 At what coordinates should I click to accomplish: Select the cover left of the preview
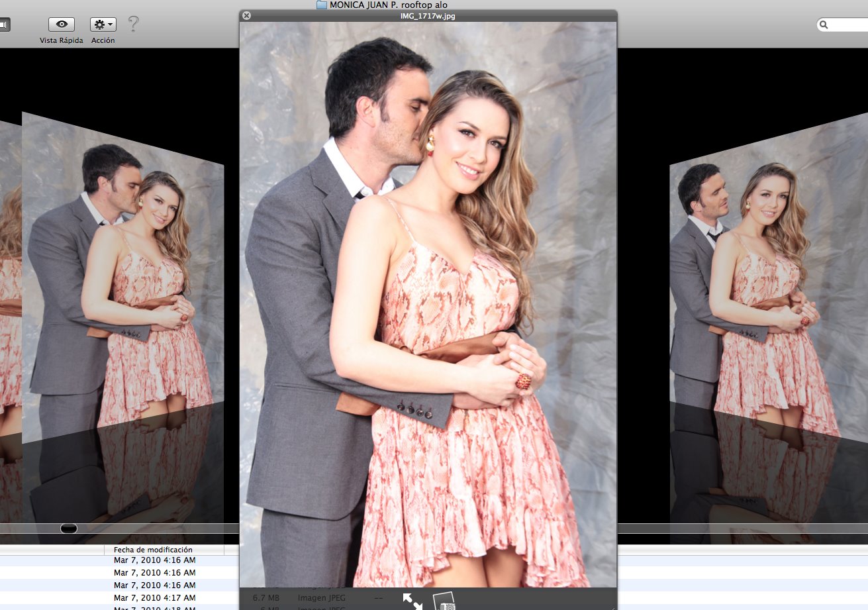coord(123,278)
